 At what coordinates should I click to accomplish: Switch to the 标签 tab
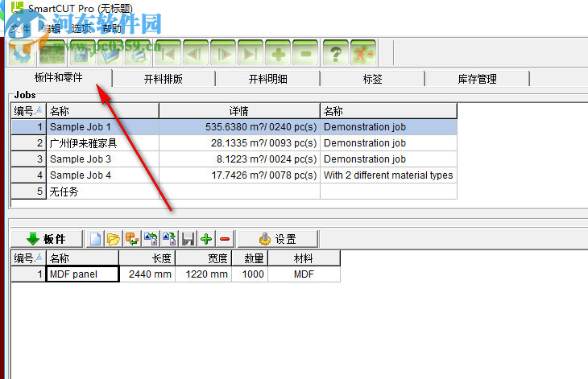point(372,79)
